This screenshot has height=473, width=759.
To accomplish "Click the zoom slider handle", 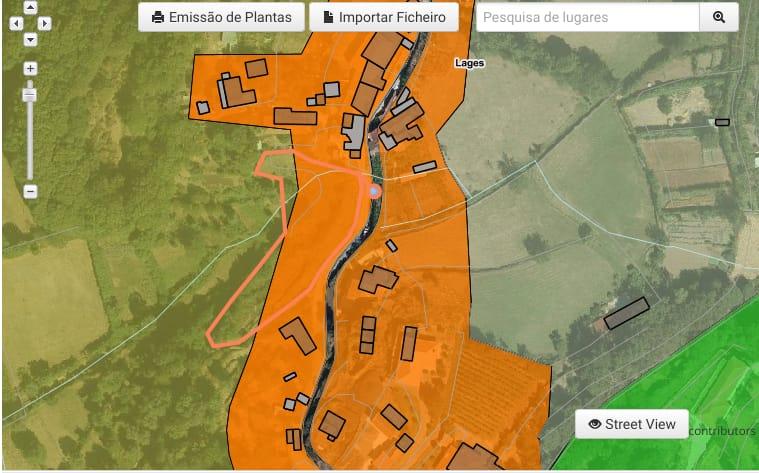I will coord(30,95).
